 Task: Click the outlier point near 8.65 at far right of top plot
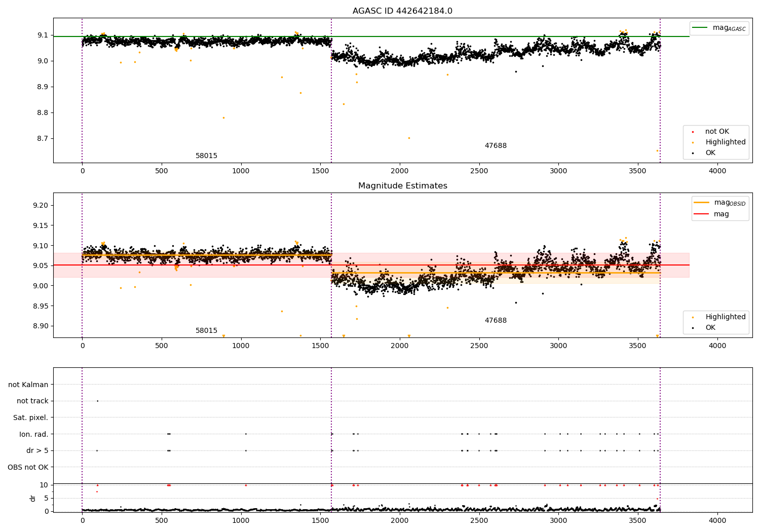coord(657,150)
